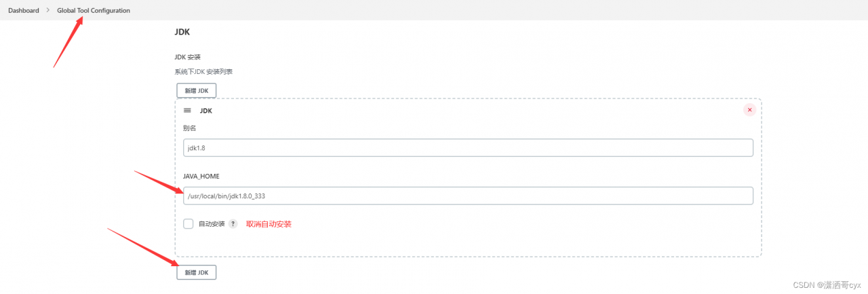Viewport: 868px width, 294px height.
Task: Click the red 取消自动安装 annotation text
Action: (x=269, y=224)
